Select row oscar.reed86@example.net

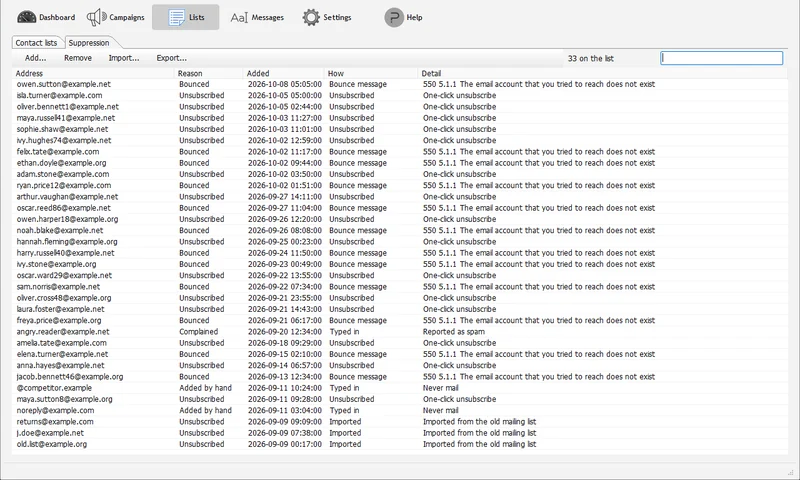click(400, 208)
